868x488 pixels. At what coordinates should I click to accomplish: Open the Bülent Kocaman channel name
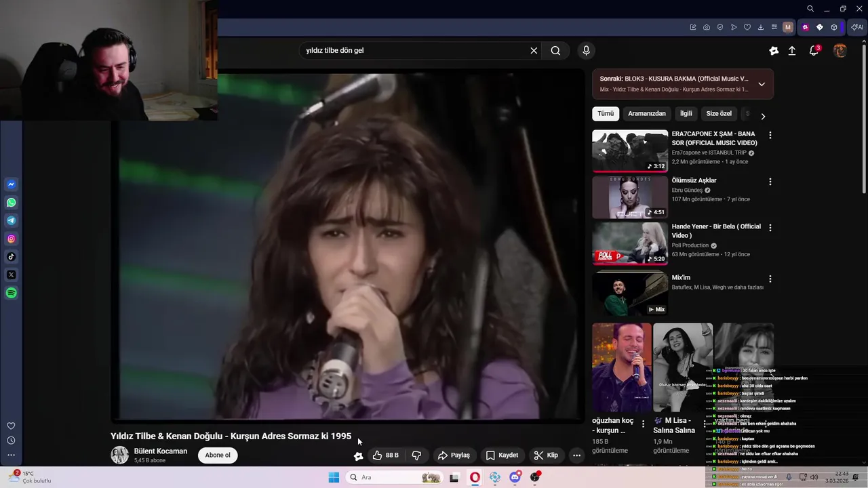pos(161,451)
